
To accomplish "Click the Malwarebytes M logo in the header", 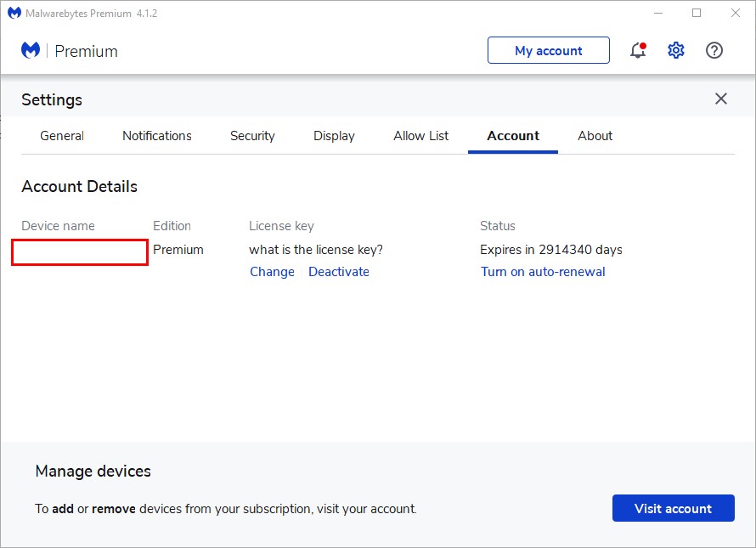I will tap(30, 50).
